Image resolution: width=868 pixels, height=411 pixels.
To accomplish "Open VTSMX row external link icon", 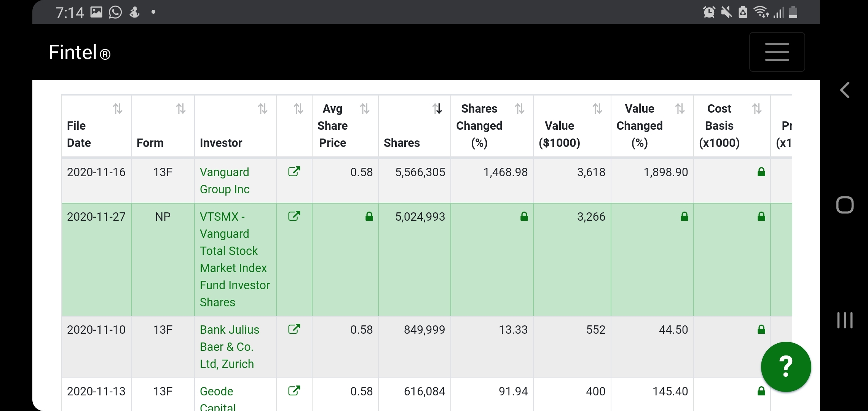I will [294, 216].
